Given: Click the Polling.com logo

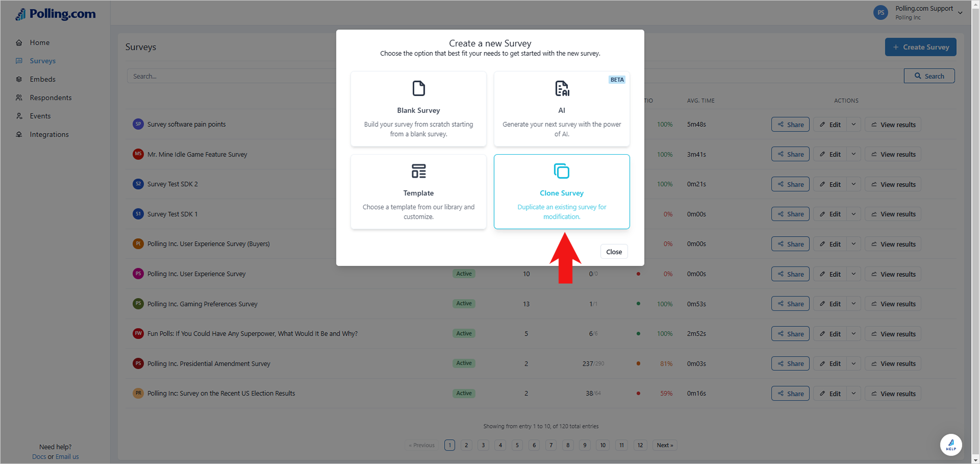Looking at the screenshot, I should (x=56, y=14).
